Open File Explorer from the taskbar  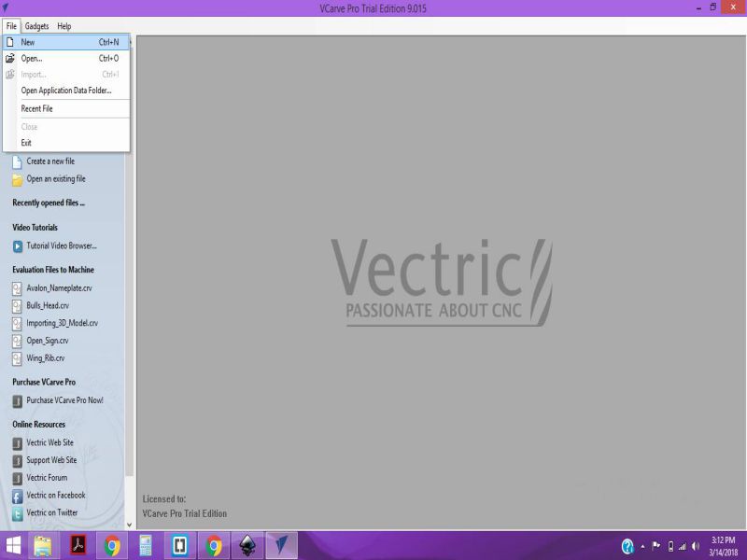(x=43, y=546)
